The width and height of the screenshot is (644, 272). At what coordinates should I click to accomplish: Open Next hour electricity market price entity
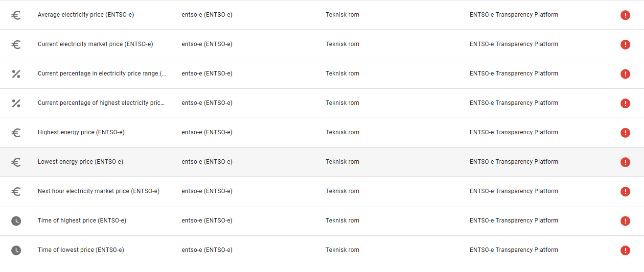pos(98,191)
